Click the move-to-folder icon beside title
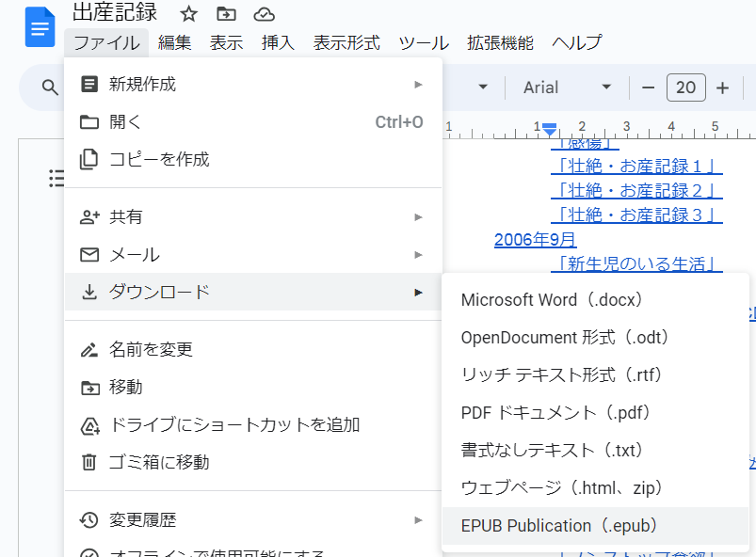Screen dimensions: 756x557 (226, 14)
